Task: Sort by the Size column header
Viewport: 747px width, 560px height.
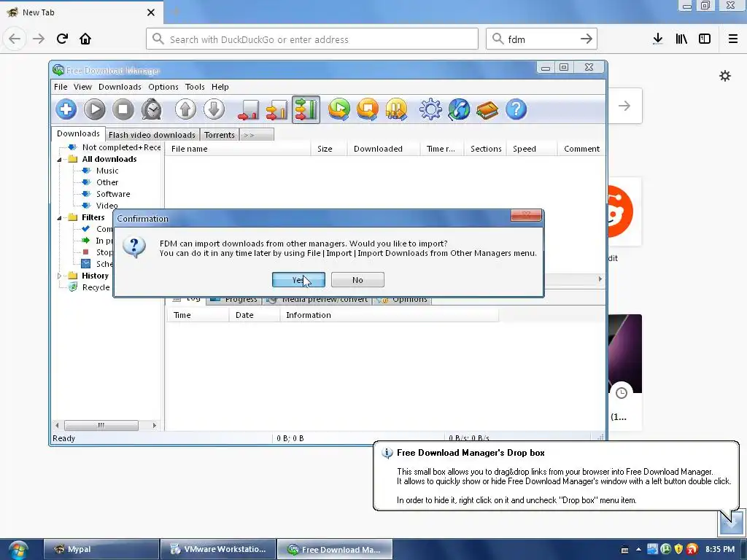Action: click(329, 149)
